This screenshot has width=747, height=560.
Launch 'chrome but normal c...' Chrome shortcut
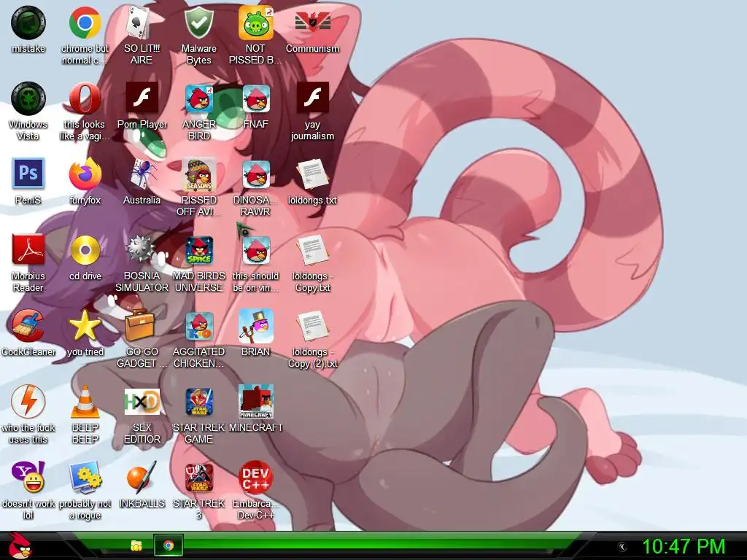pos(85,23)
